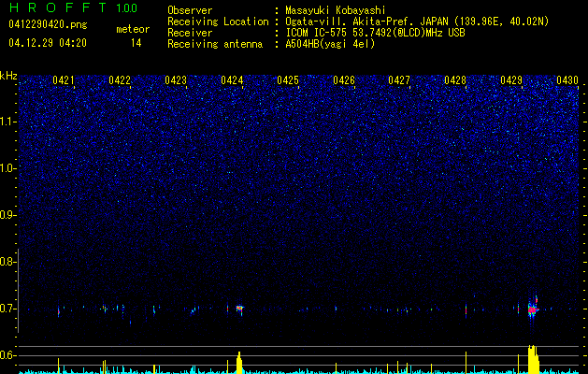The width and height of the screenshot is (588, 374).
Task: Click the kHz axis unit label
Action: 8,76
